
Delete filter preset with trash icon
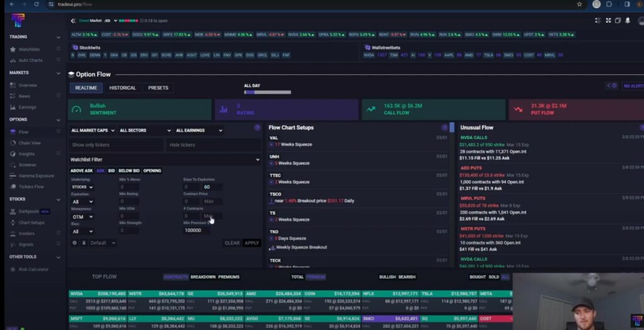pos(84,242)
